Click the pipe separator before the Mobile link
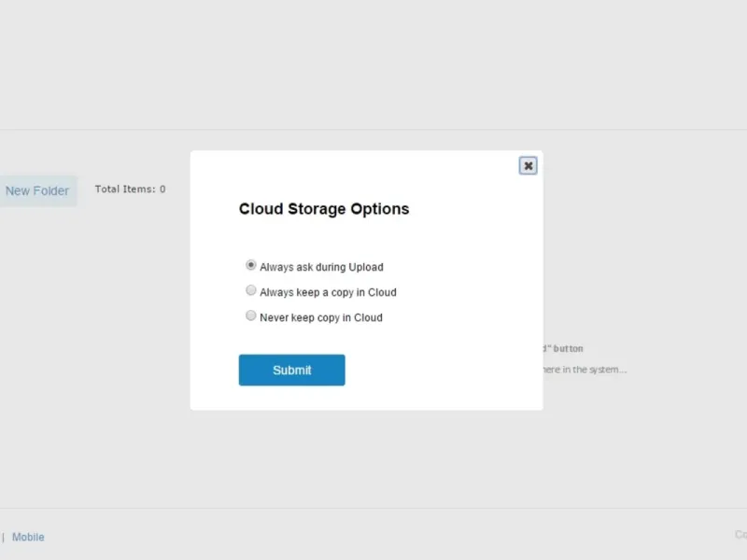The image size is (747, 560). [x=3, y=538]
